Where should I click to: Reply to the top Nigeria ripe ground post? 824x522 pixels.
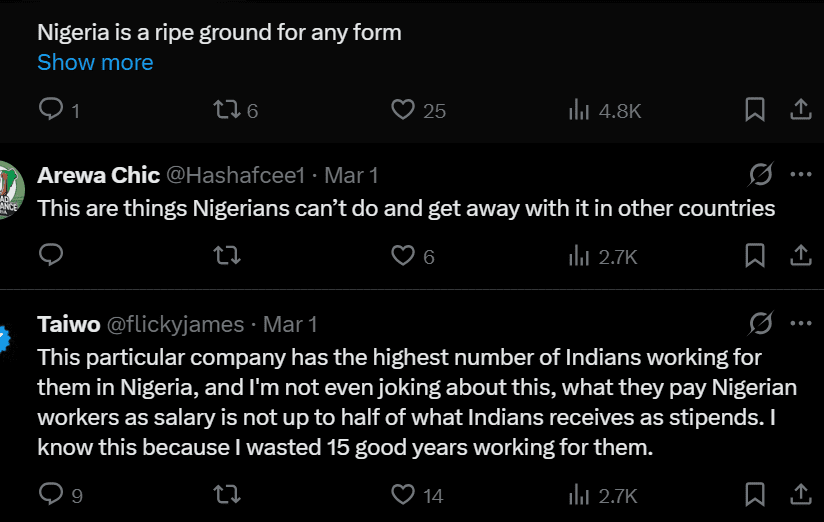click(51, 110)
